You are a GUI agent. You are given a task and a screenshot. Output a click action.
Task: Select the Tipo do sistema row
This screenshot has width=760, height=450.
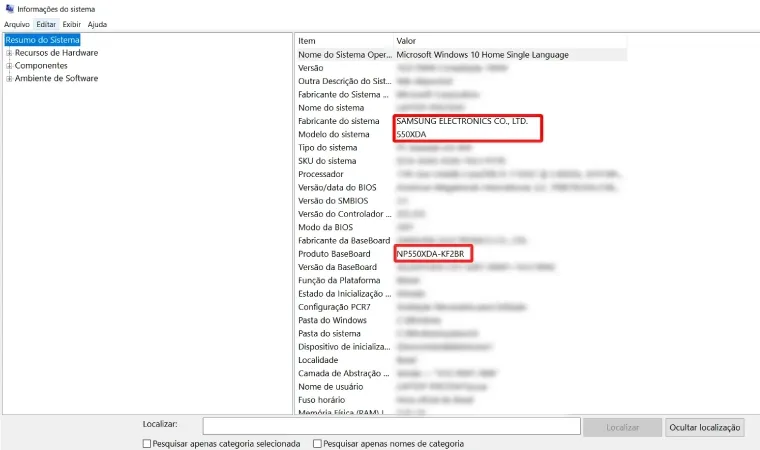461,147
